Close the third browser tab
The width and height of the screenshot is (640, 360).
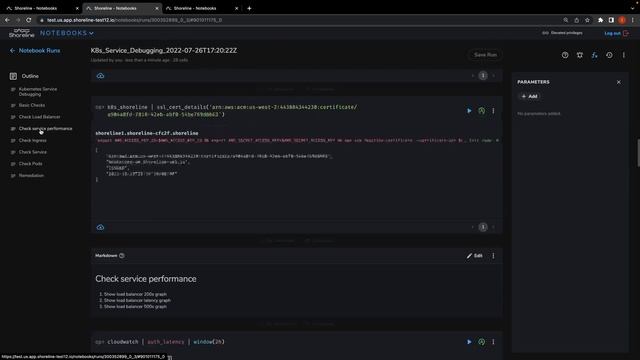point(236,8)
